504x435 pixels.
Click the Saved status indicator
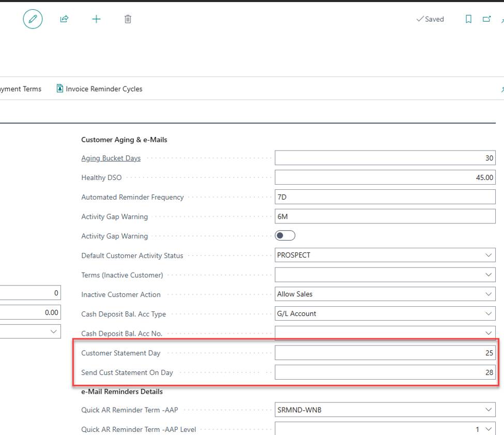(430, 19)
